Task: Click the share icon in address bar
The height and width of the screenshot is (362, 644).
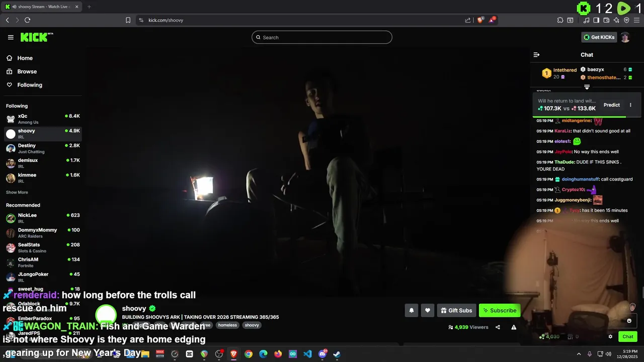Action: [468, 20]
